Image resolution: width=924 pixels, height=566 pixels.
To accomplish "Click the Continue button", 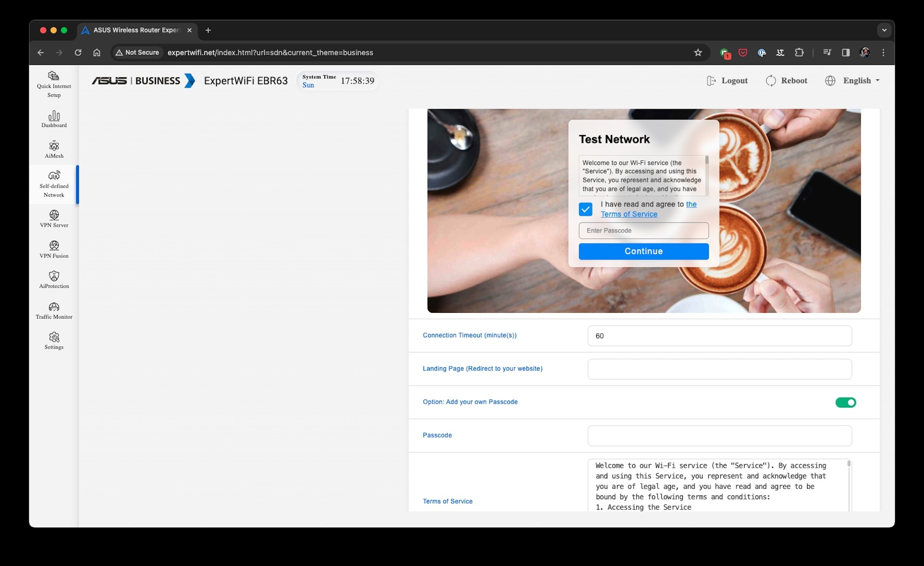I will (x=643, y=251).
